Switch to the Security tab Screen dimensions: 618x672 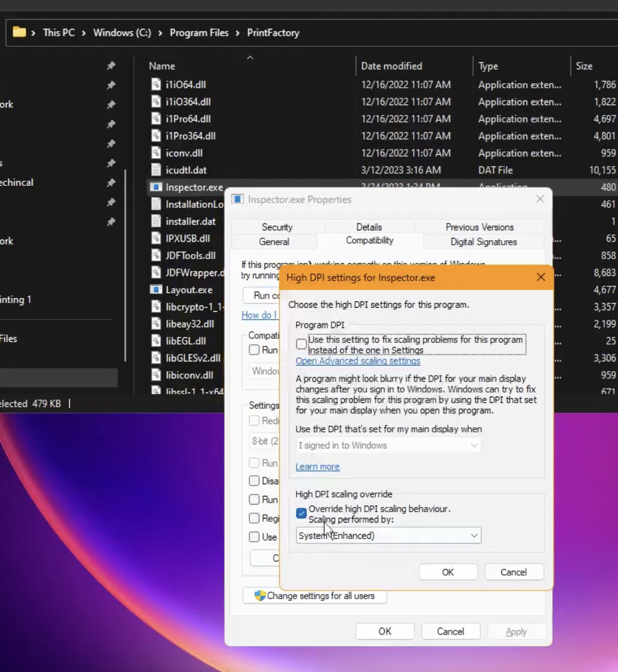(277, 227)
